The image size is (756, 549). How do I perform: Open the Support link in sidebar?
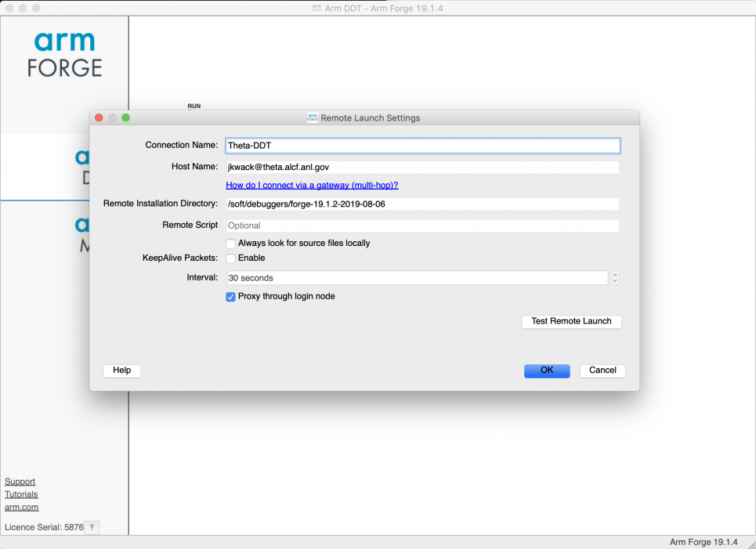pos(20,482)
